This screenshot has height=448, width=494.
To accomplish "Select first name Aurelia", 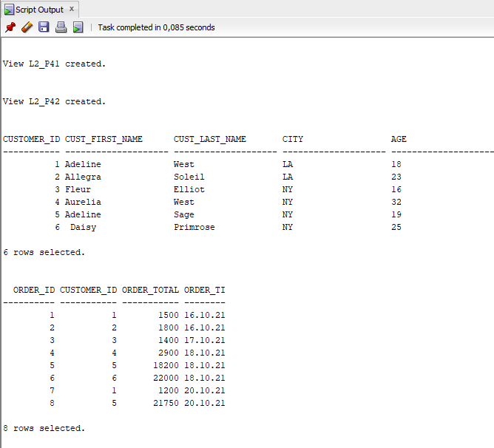I will (83, 203).
